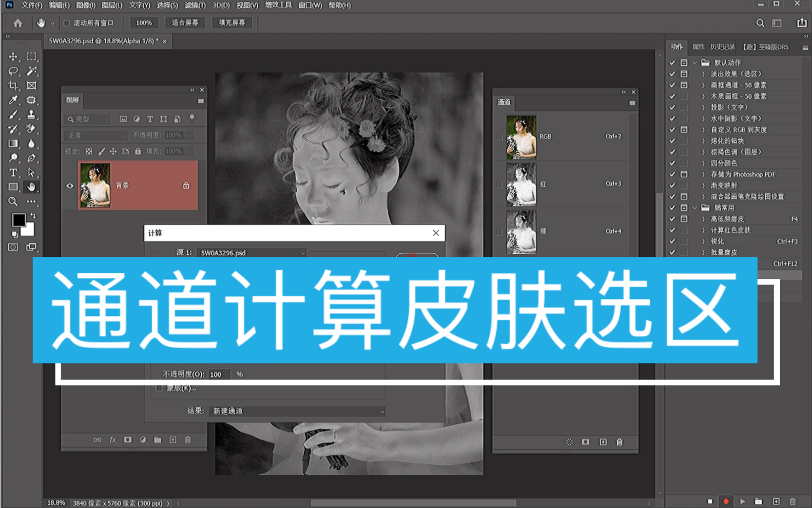Select the Dodge tool
Screen dimensions: 812x508
pos(13,158)
